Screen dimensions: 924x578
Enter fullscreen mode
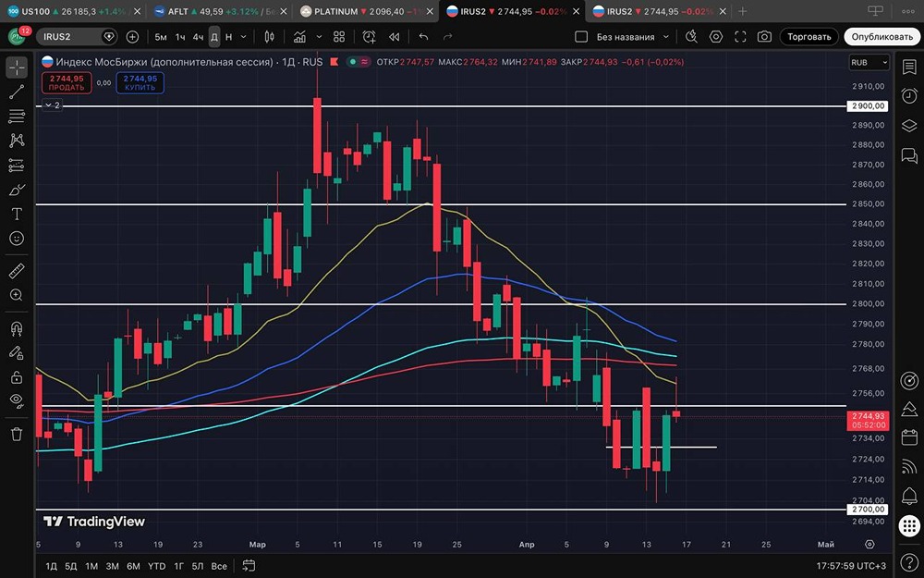coord(740,37)
